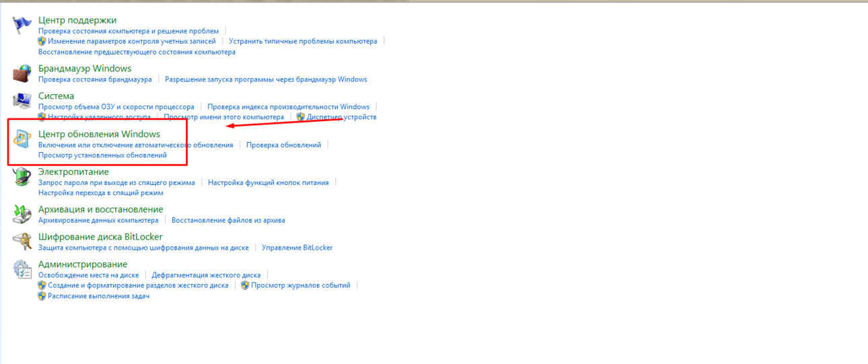The width and height of the screenshot is (868, 364).
Task: Open the Брандмауэр Windows heading
Action: click(x=85, y=69)
